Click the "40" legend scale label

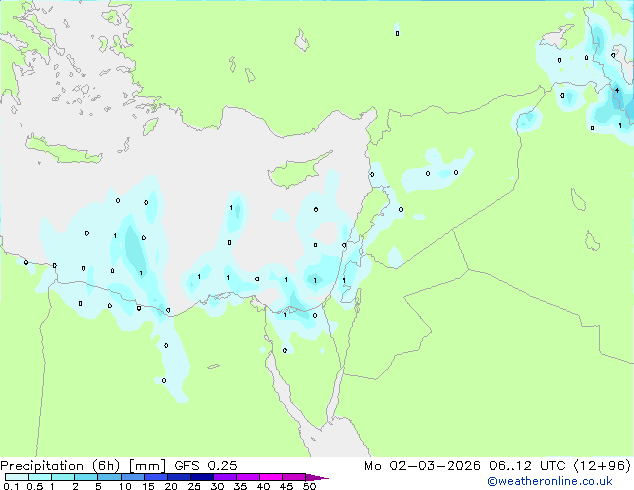[x=263, y=486]
